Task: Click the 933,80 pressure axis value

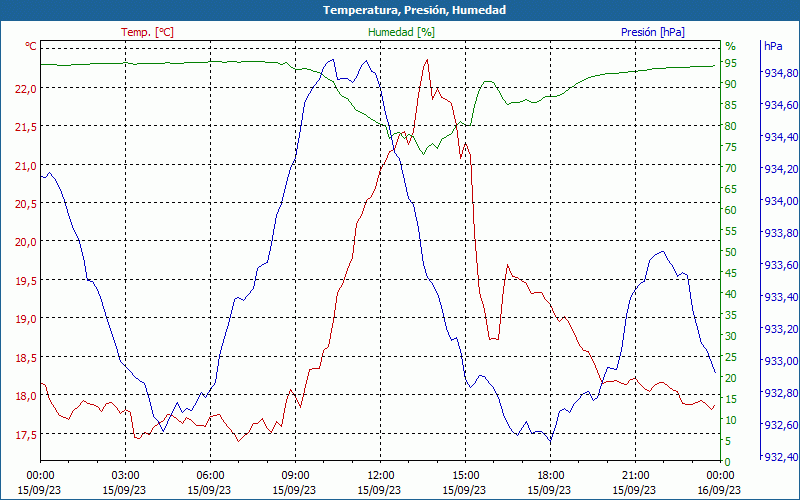Action: (x=781, y=233)
